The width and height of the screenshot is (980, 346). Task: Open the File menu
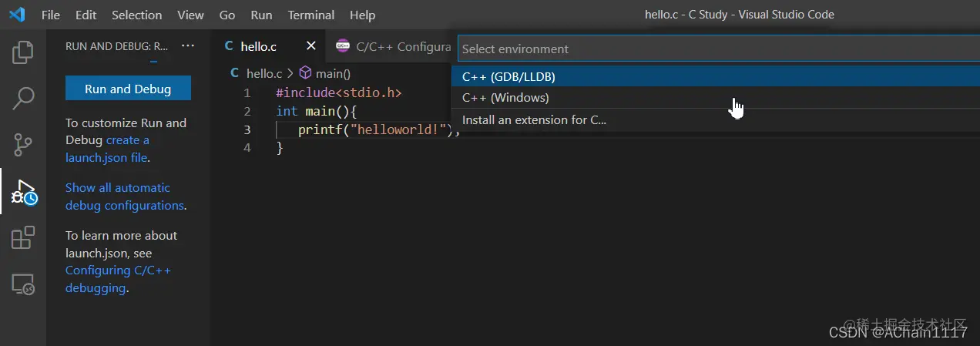[x=51, y=15]
